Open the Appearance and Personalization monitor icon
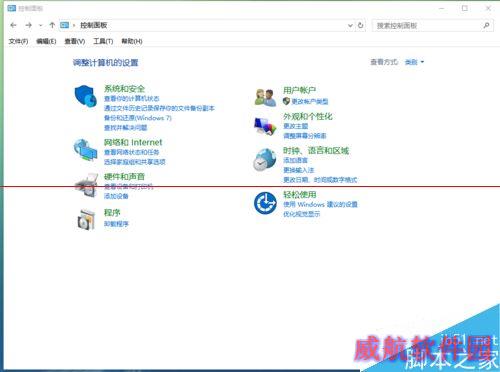Image resolution: width=500 pixels, height=372 pixels. coord(265,126)
